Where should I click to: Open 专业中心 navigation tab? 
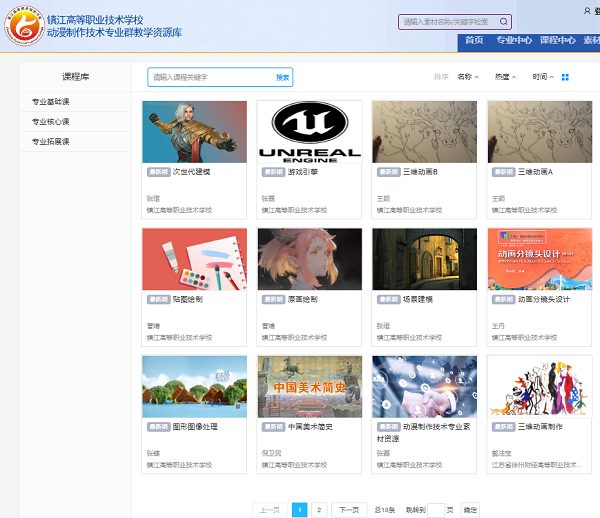click(514, 40)
